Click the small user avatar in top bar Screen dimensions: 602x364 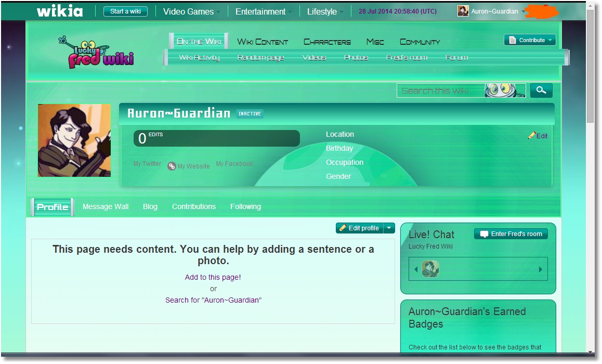pos(463,11)
